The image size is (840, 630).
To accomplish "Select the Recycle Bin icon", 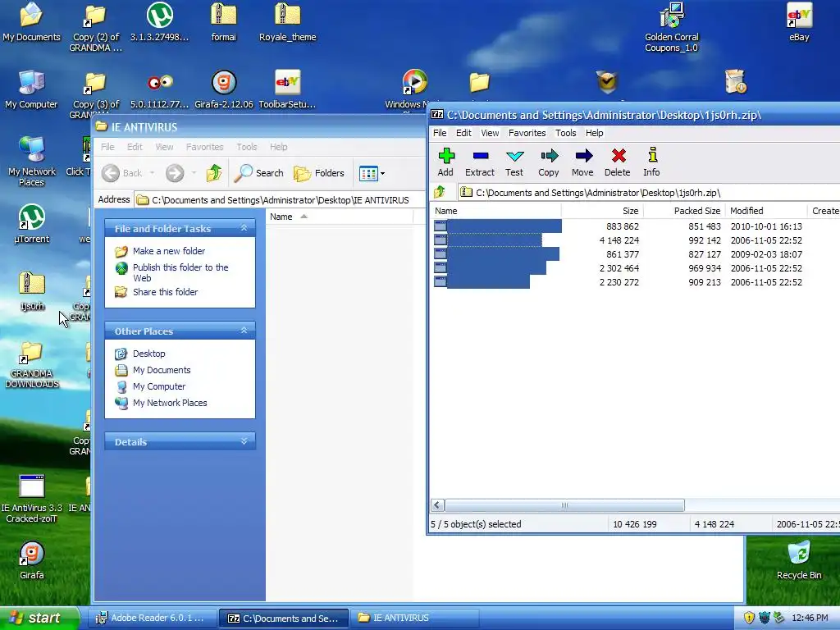I will tap(799, 559).
